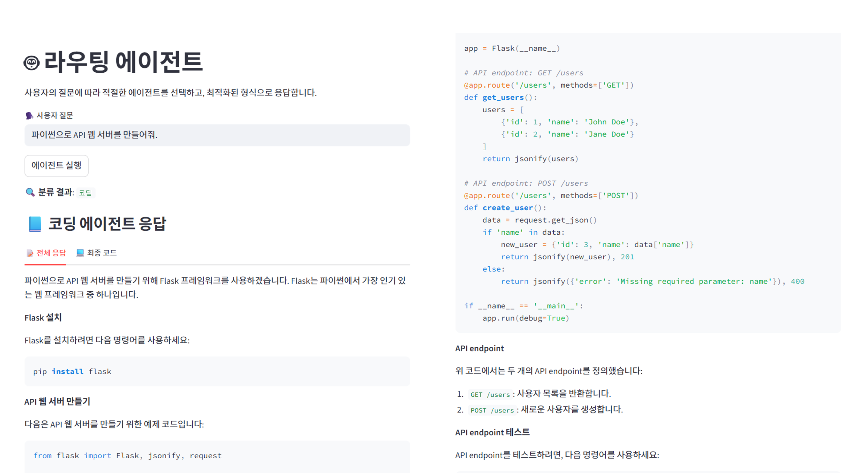Focus the 사용자 질문 text input field
This screenshot has width=868, height=473.
coord(217,135)
